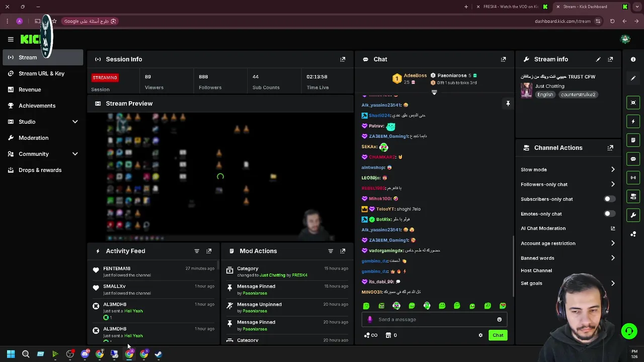Open Windows Start menu
644x362 pixels.
click(11, 354)
